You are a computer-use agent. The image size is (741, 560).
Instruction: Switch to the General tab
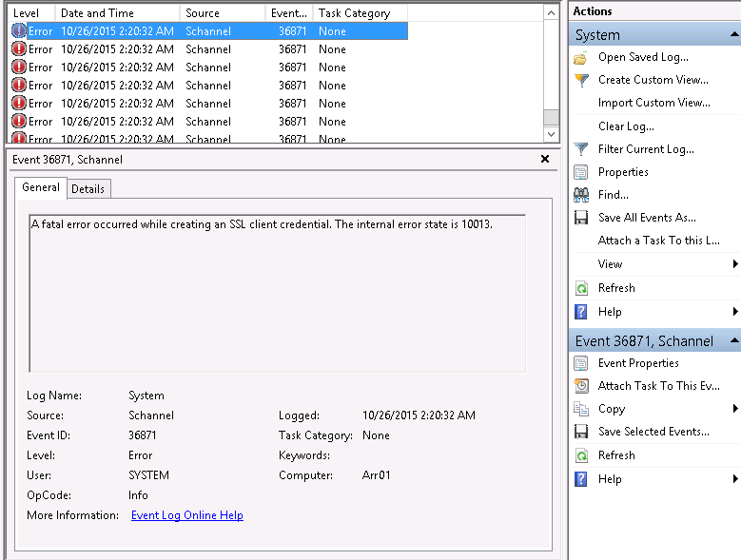tap(41, 187)
